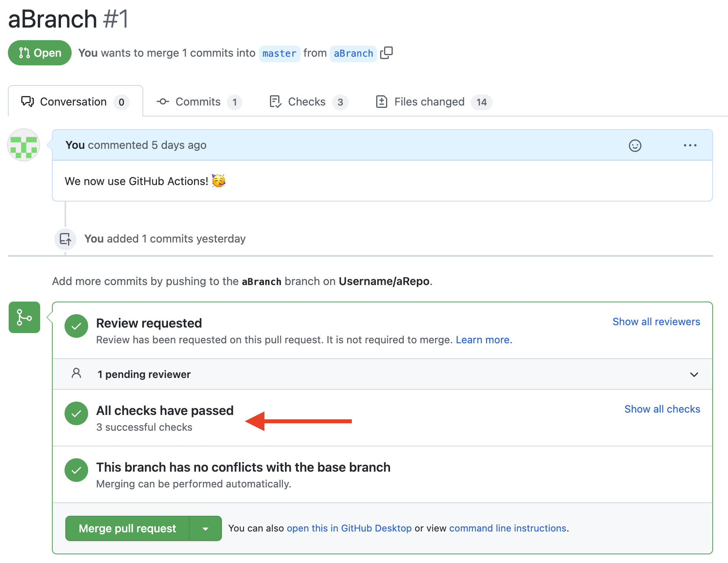Open the comment's three-dot options menu
This screenshot has height=563, width=728.
click(x=690, y=145)
